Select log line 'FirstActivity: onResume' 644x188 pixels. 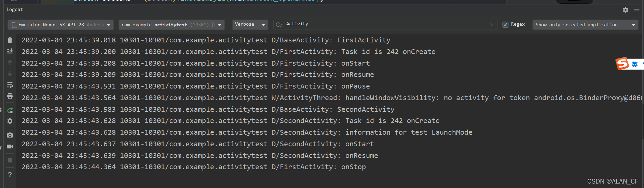[198, 75]
